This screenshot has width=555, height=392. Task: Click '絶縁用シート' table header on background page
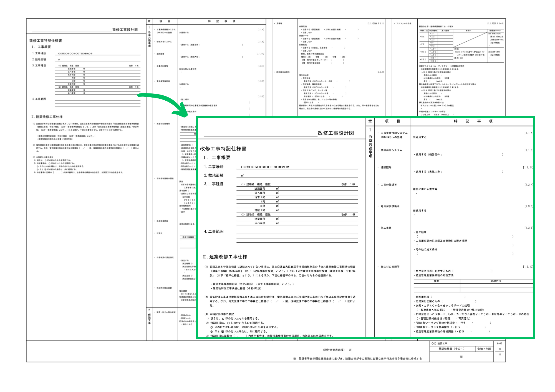tap(495, 30)
